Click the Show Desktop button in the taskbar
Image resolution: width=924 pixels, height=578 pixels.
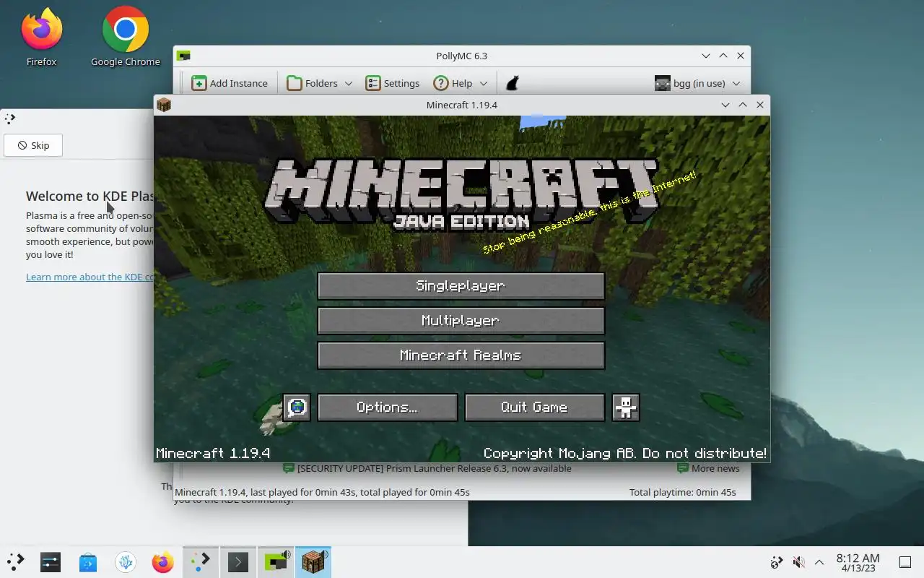pos(905,562)
